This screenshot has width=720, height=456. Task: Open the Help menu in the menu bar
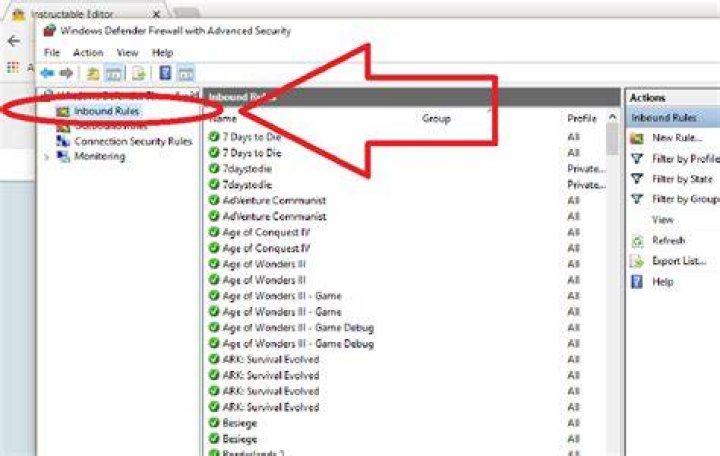[163, 53]
